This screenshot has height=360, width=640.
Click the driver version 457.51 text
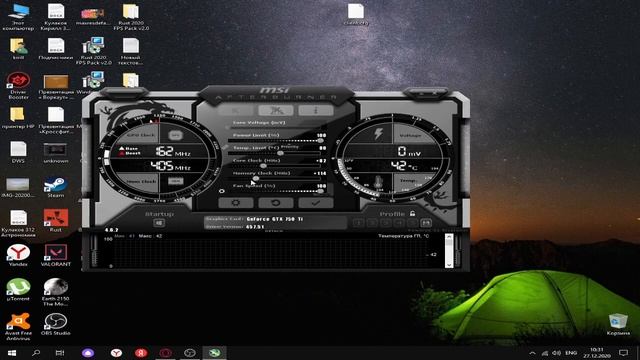[255, 227]
